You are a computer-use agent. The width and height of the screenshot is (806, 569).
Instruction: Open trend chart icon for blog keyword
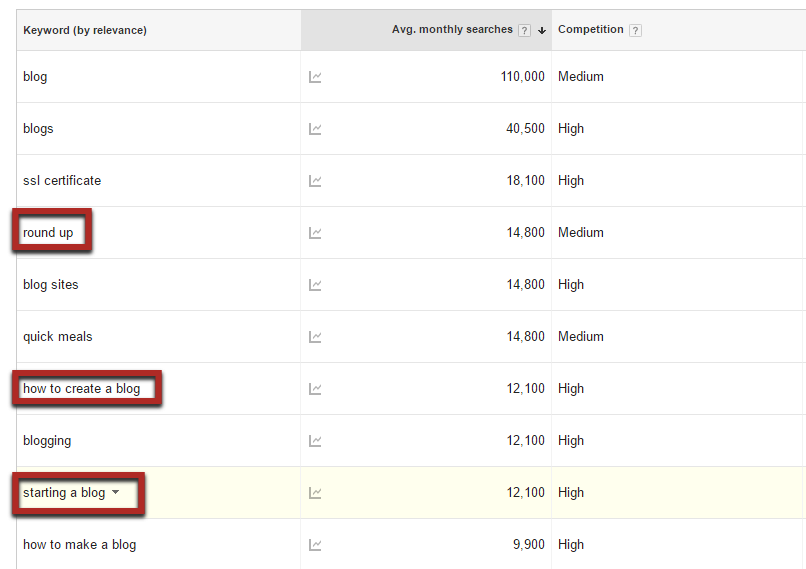(x=315, y=77)
